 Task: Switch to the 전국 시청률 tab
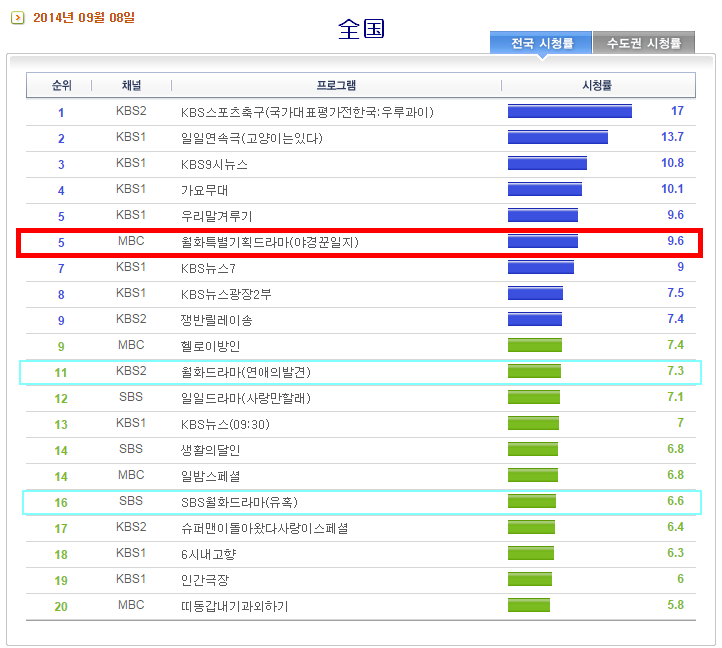[x=541, y=43]
